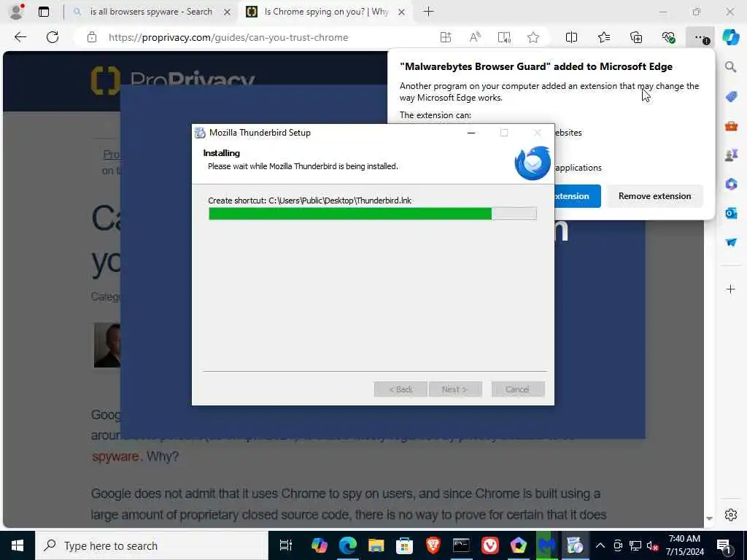Enter Immersive Reader with book icon
747x560 pixels.
click(x=504, y=37)
